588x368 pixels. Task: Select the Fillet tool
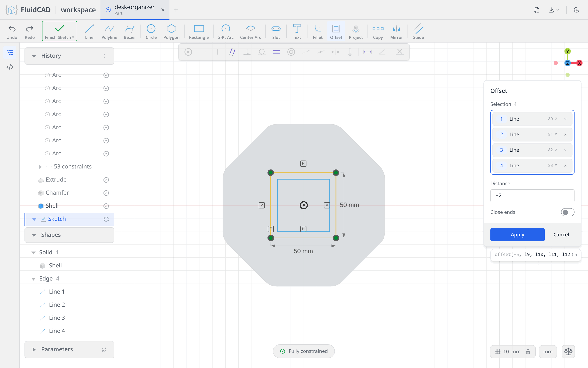pos(317,32)
